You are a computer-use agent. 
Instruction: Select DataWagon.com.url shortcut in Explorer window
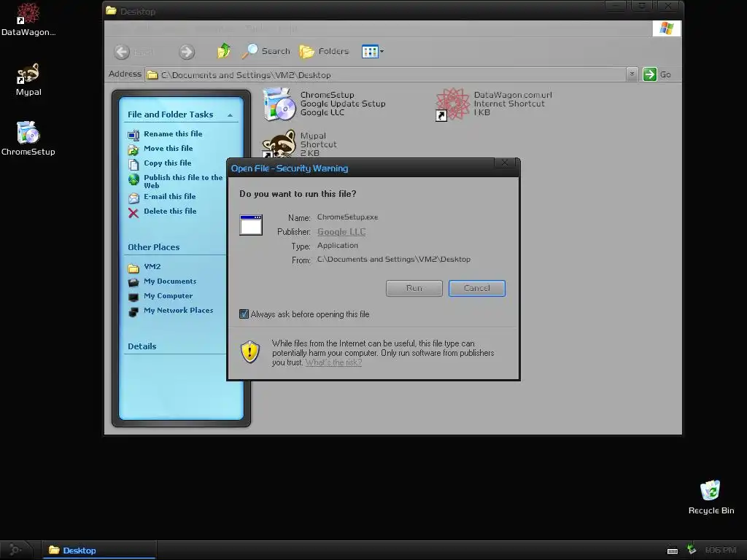[494, 104]
